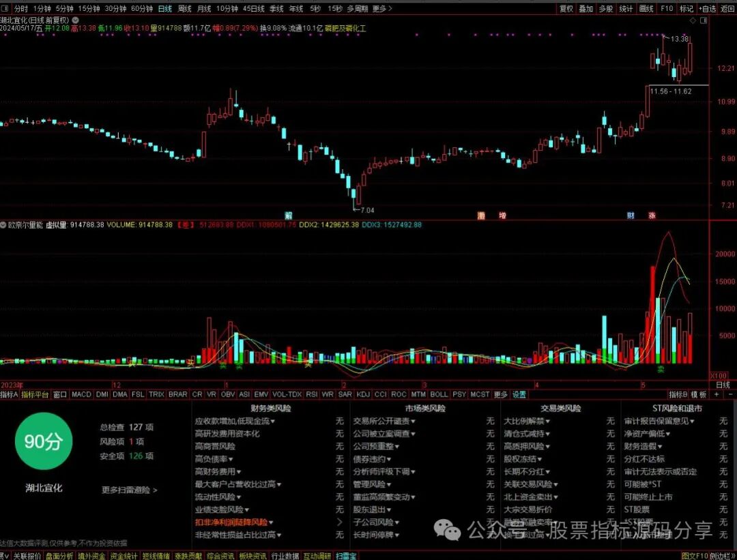737x560 pixels.
Task: Click the 7.04 low price label
Action: 368,210
